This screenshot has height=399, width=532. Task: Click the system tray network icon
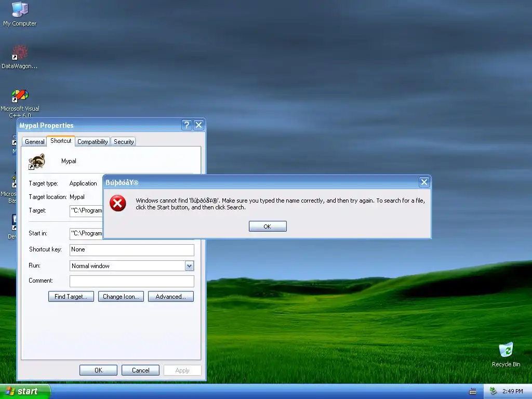494,391
